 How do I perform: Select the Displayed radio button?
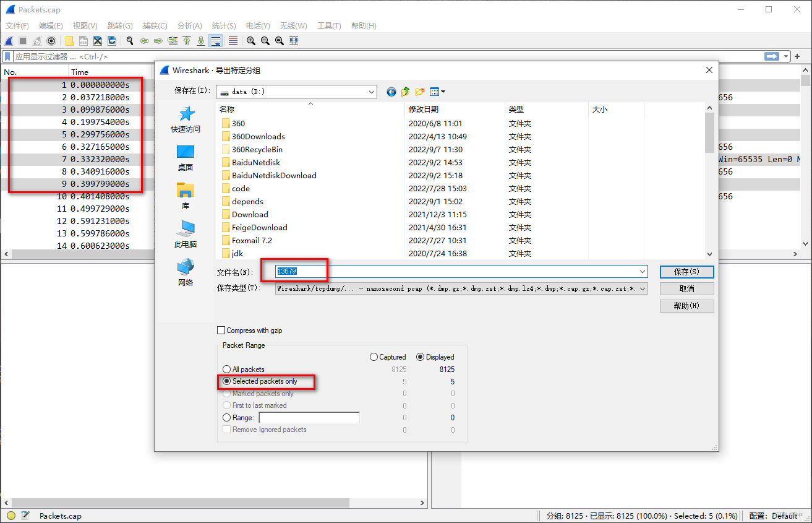pos(421,357)
